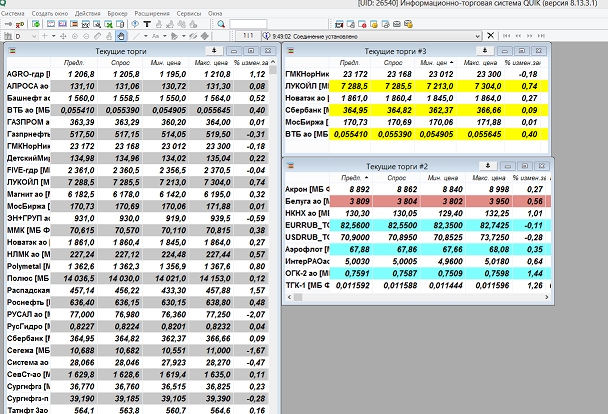This screenshot has height=414, width=608.
Task: Open the line tool dropdown arrow
Action: pos(146,36)
